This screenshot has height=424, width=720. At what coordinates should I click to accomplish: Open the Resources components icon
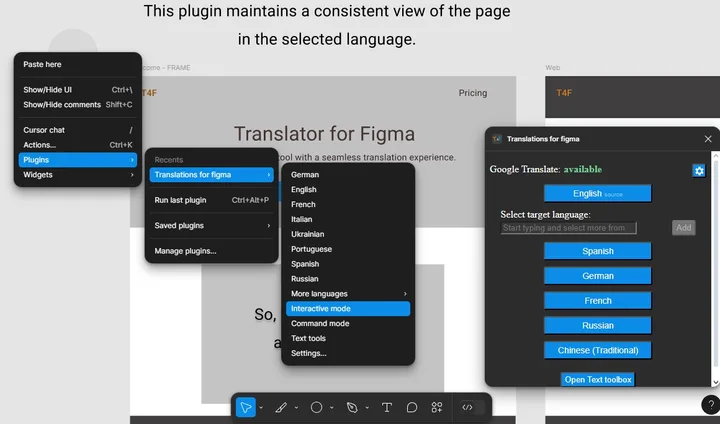point(437,407)
